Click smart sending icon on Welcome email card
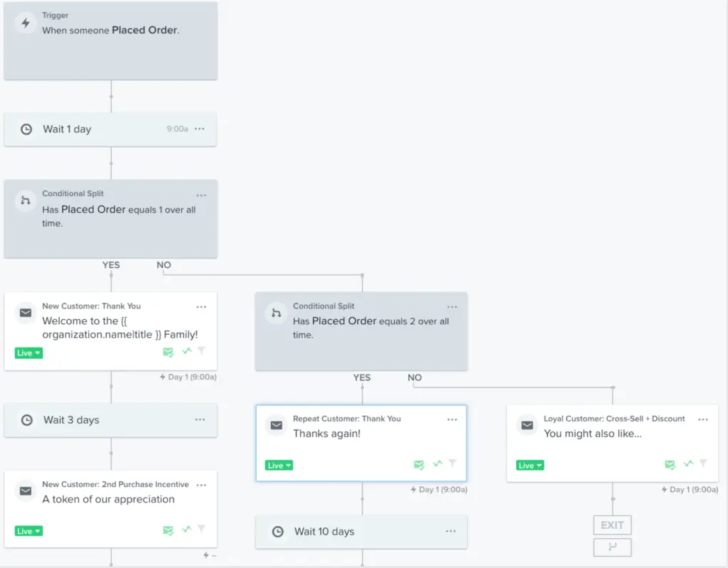Viewport: 728px width, 568px height. click(168, 353)
